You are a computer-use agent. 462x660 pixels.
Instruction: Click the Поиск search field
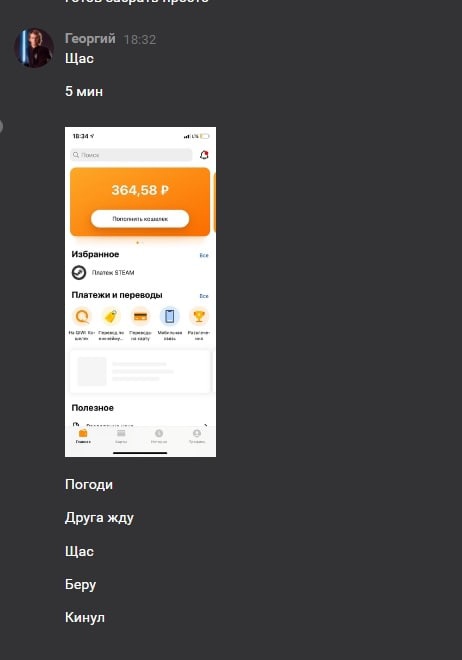131,155
